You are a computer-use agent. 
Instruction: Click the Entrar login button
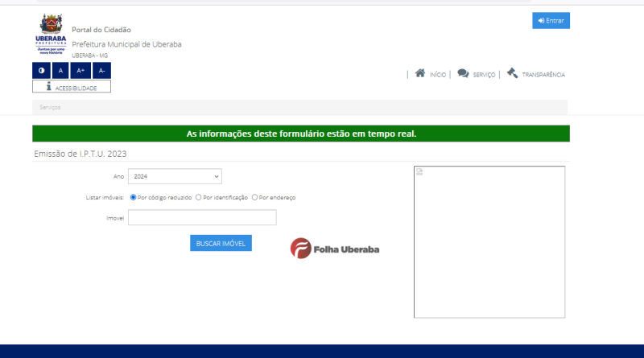pos(551,20)
